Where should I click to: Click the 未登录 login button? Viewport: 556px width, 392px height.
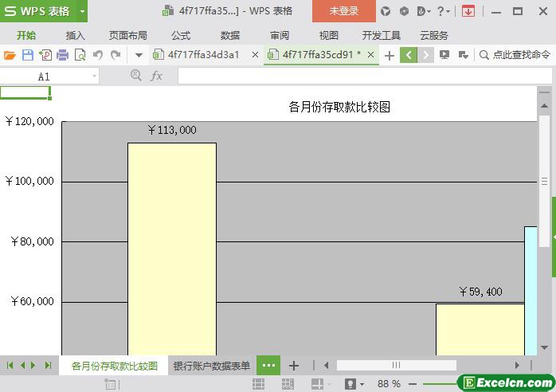[x=343, y=11]
